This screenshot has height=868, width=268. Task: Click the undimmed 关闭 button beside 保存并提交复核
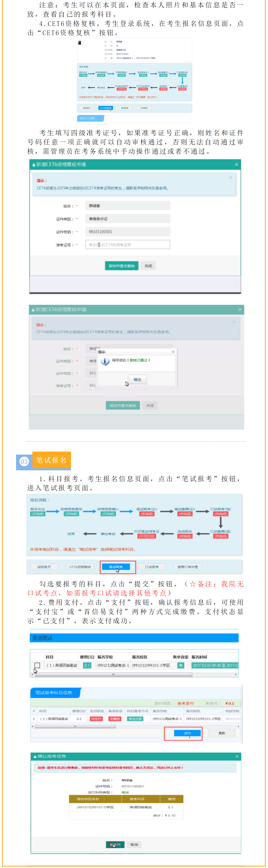tap(148, 266)
